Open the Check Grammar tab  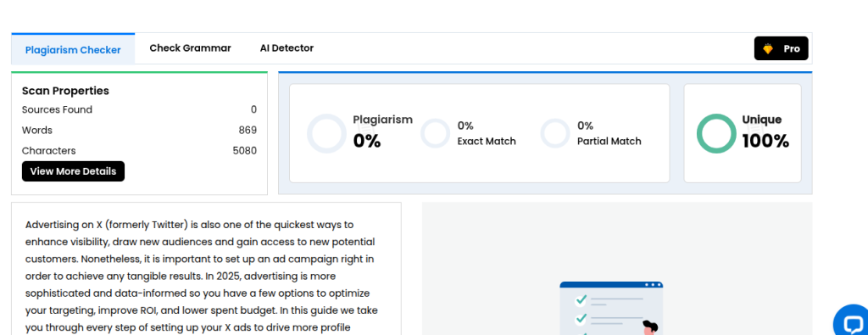[191, 48]
